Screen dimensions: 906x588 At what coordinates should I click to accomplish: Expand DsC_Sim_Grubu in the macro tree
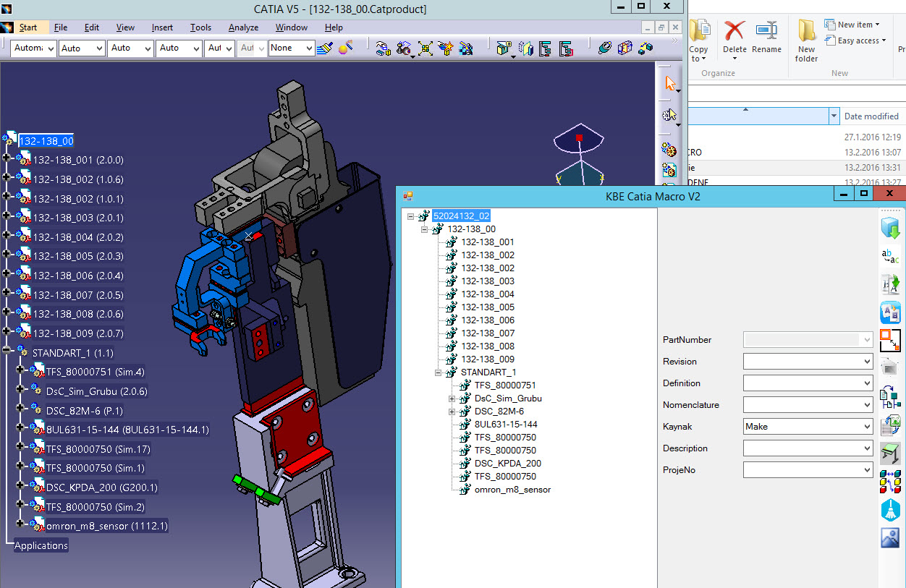click(452, 399)
